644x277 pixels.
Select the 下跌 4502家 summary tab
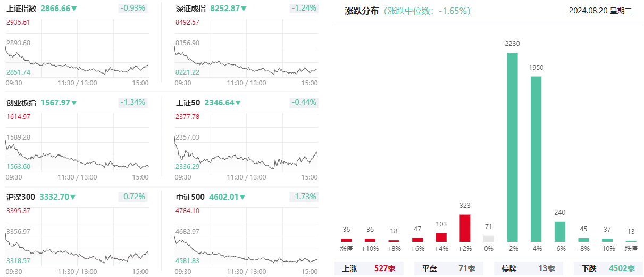click(x=608, y=268)
